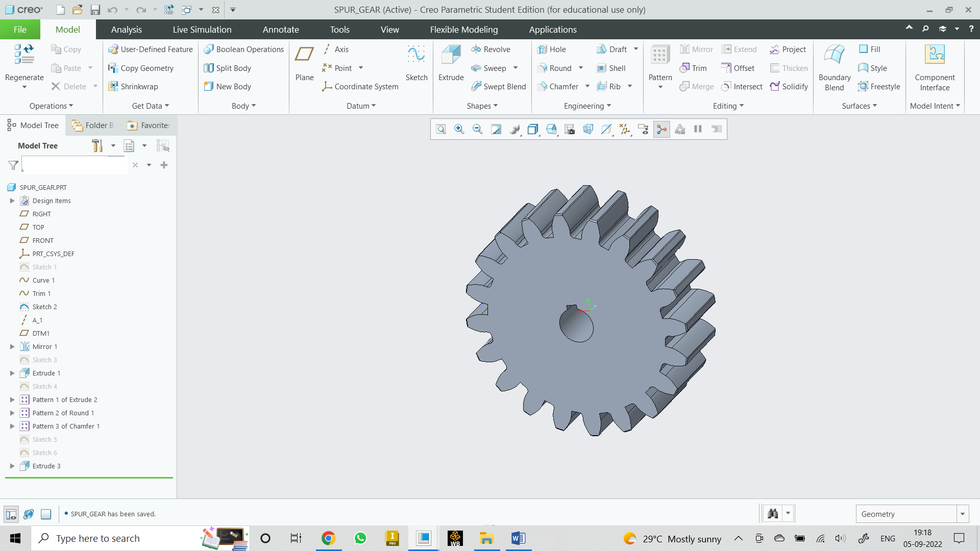Open Google Chrome from the taskbar
This screenshot has height=551, width=980.
tap(328, 538)
